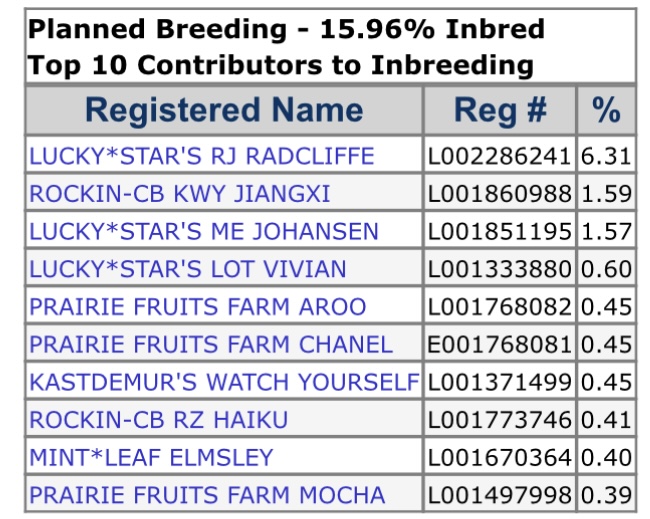
Task: Select LUCKY*STAR'S LOT VIVIAN link
Action: coord(188,269)
